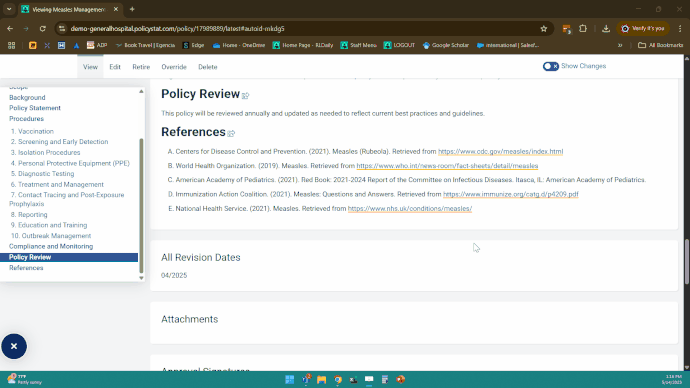This screenshot has width=690, height=388.
Task: Reload the page using the refresh icon
Action: tap(43, 29)
